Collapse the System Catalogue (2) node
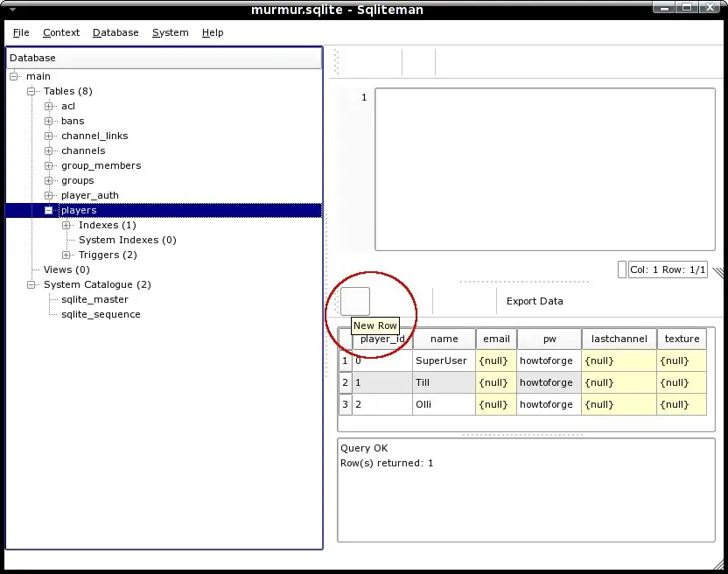Image resolution: width=728 pixels, height=574 pixels. pyautogui.click(x=31, y=284)
